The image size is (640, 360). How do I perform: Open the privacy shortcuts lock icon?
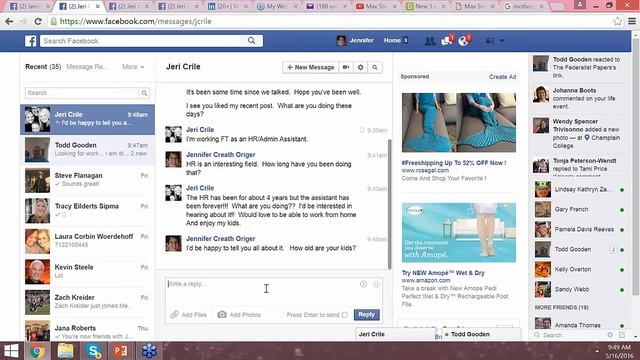point(490,41)
